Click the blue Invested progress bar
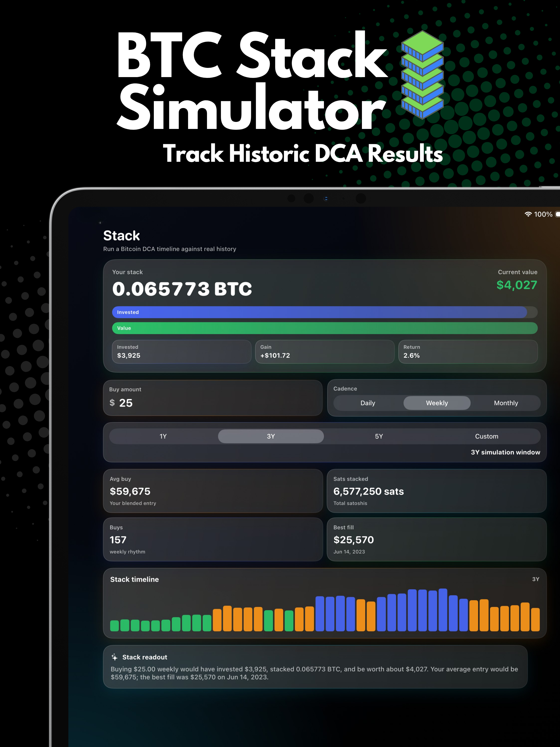The image size is (560, 747). (x=320, y=312)
